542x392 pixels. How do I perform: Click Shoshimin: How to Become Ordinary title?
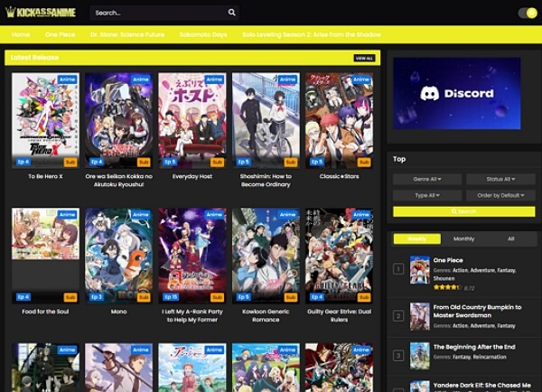tap(266, 181)
